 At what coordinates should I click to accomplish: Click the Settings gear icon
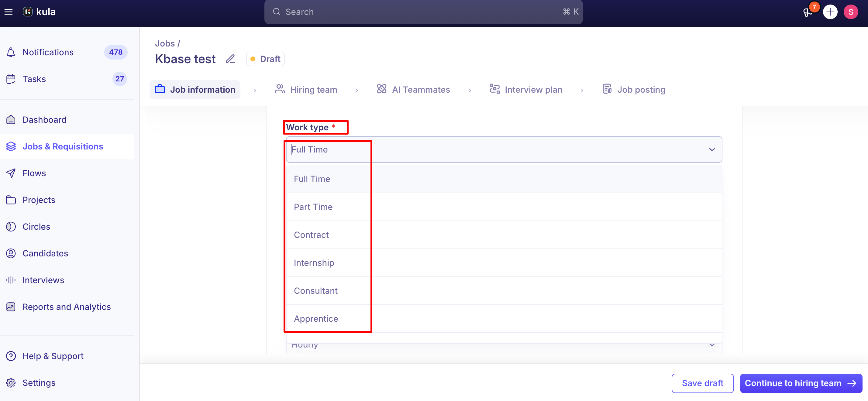coord(11,383)
